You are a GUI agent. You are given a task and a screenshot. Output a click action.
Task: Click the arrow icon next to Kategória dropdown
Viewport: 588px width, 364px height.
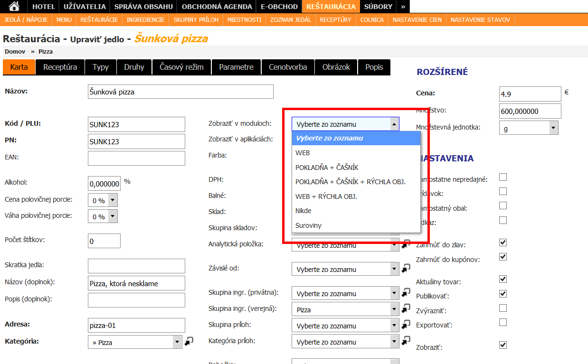click(189, 341)
